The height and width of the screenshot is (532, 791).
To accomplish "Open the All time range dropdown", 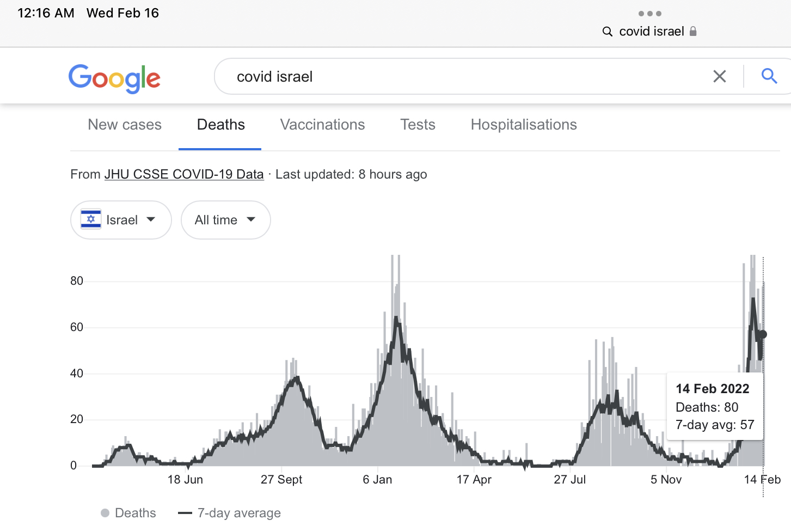I will pyautogui.click(x=225, y=220).
